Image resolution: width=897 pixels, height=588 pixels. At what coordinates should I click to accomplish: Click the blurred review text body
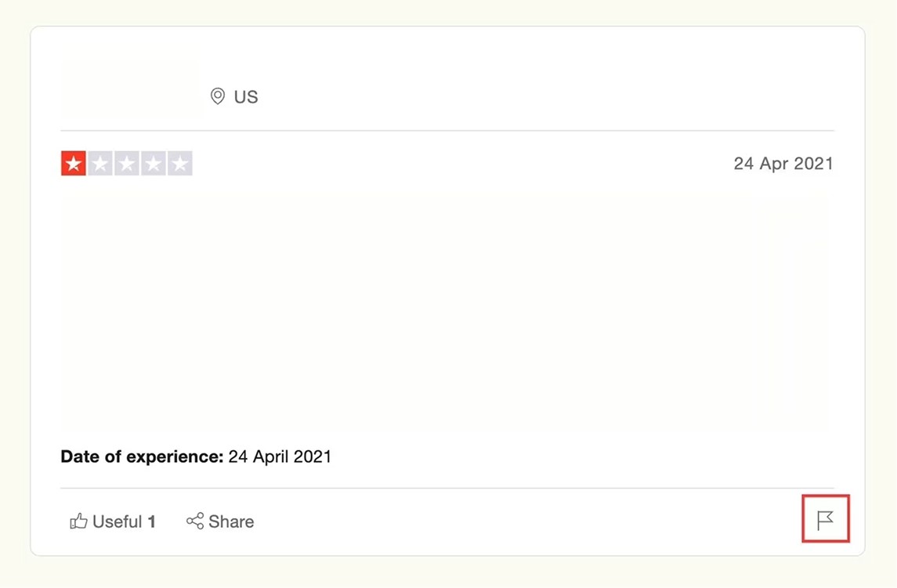[x=443, y=313]
